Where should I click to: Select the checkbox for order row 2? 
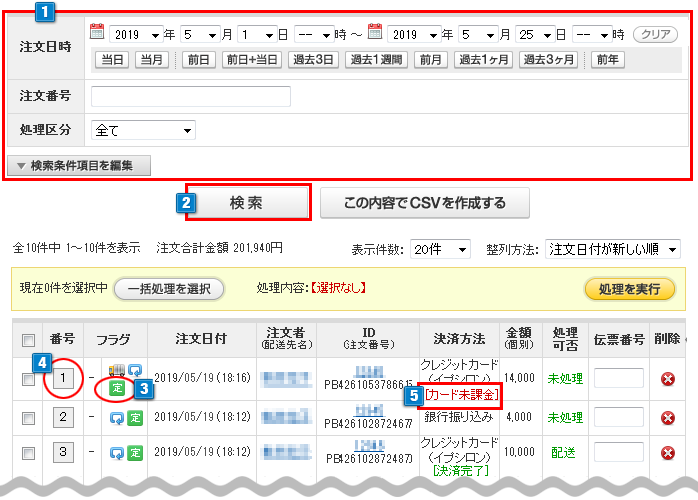click(28, 417)
